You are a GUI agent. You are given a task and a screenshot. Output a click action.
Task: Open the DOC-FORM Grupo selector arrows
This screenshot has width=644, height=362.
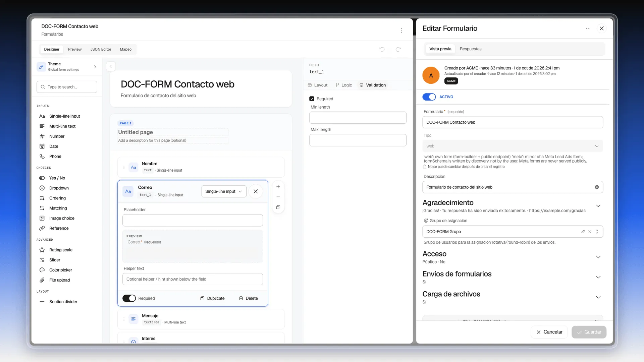pos(597,232)
